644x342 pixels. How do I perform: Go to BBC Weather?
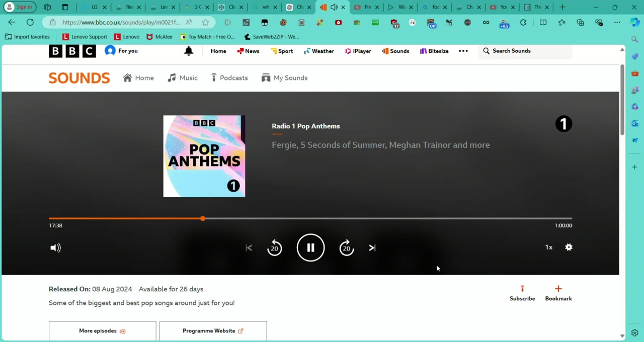point(319,51)
